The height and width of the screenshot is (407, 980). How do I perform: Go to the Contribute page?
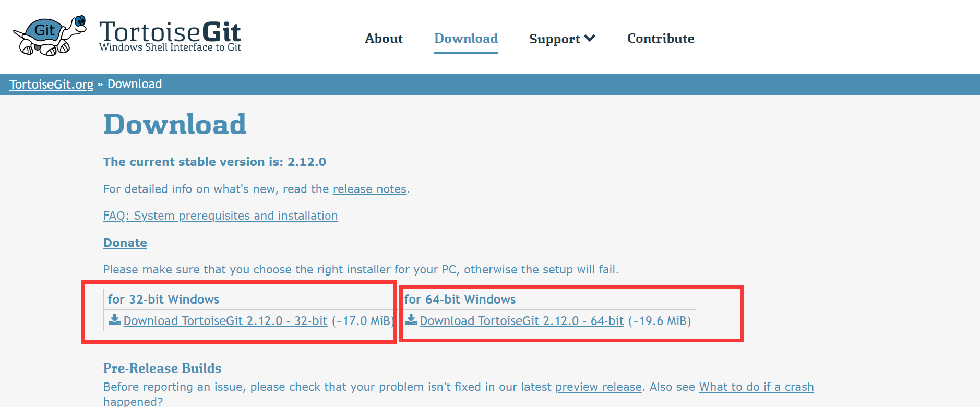pyautogui.click(x=661, y=39)
